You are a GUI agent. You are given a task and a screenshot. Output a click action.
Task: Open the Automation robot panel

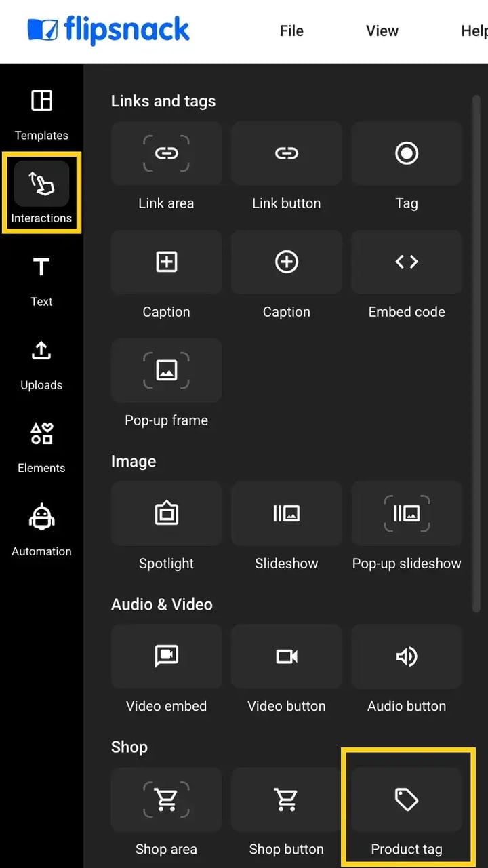point(41,531)
